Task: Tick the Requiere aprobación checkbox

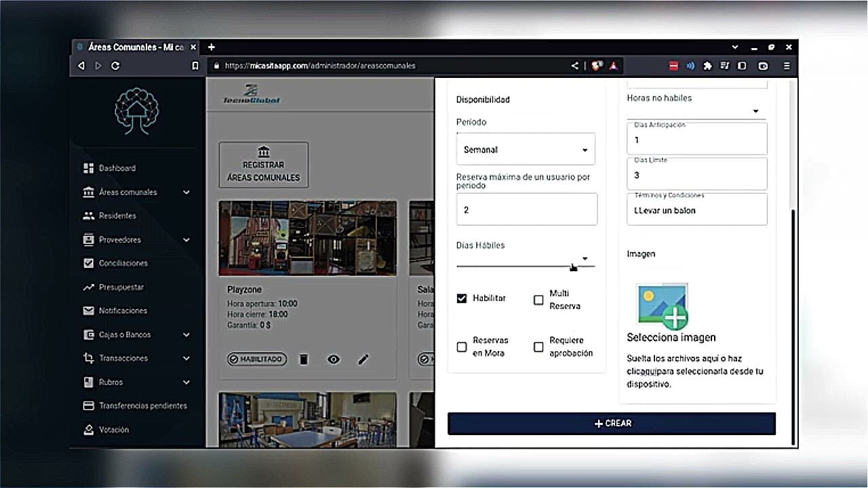Action: pyautogui.click(x=538, y=346)
